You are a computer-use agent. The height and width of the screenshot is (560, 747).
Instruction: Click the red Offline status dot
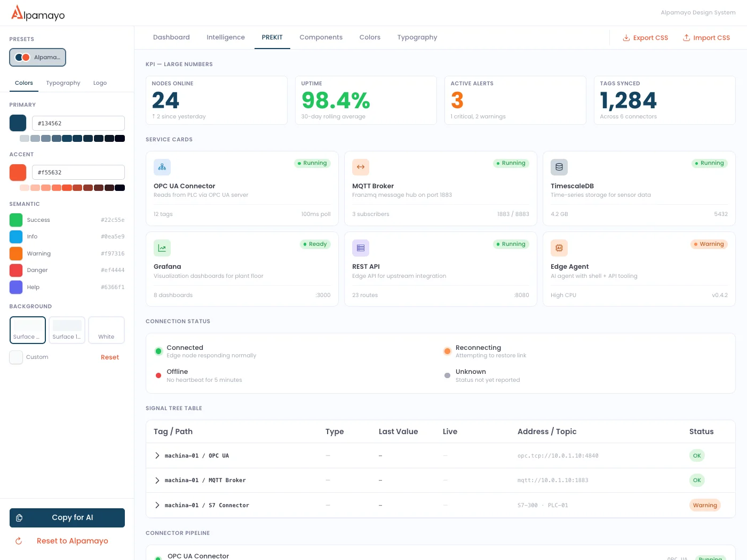point(158,375)
